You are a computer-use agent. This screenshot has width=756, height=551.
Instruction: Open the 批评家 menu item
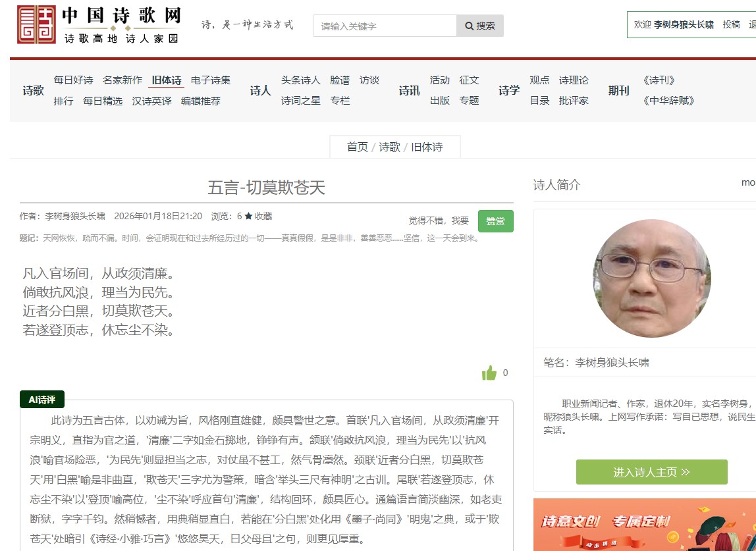574,101
